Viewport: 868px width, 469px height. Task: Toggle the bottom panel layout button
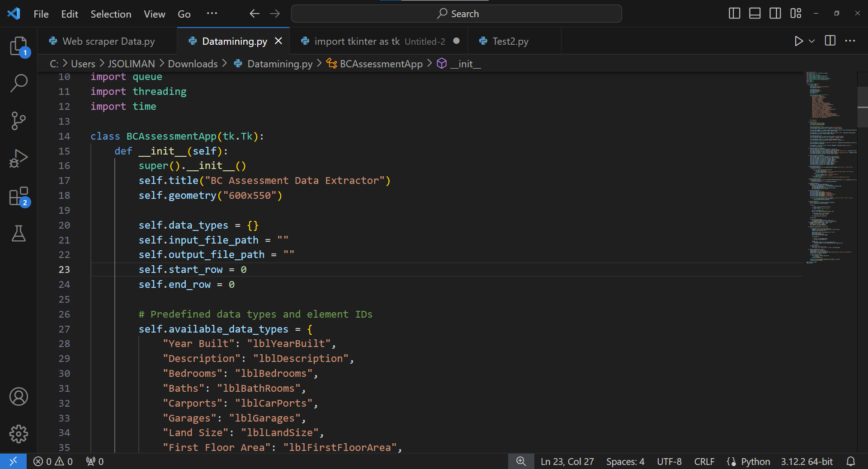tap(755, 14)
